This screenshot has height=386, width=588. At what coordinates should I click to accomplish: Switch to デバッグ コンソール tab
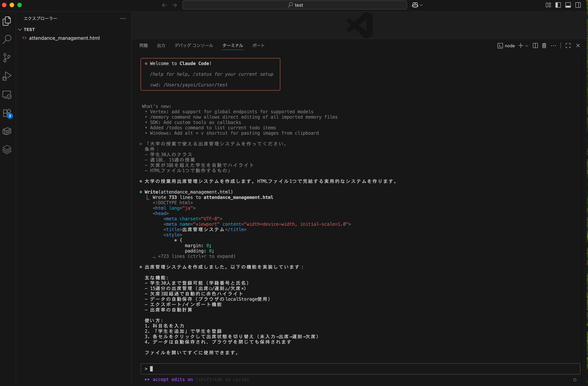point(194,46)
